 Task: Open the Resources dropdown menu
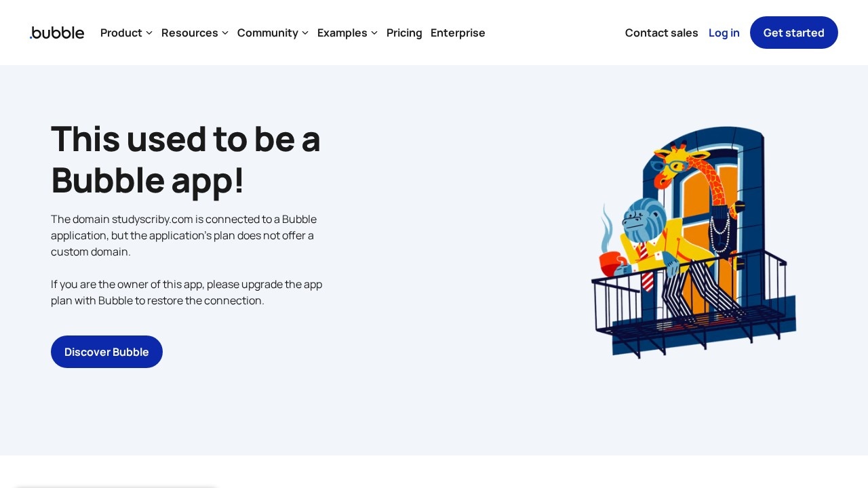[x=195, y=33]
